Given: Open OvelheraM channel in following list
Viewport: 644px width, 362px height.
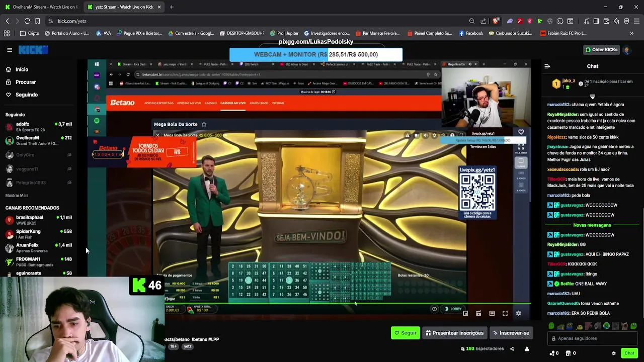Looking at the screenshot, I should 39,140.
